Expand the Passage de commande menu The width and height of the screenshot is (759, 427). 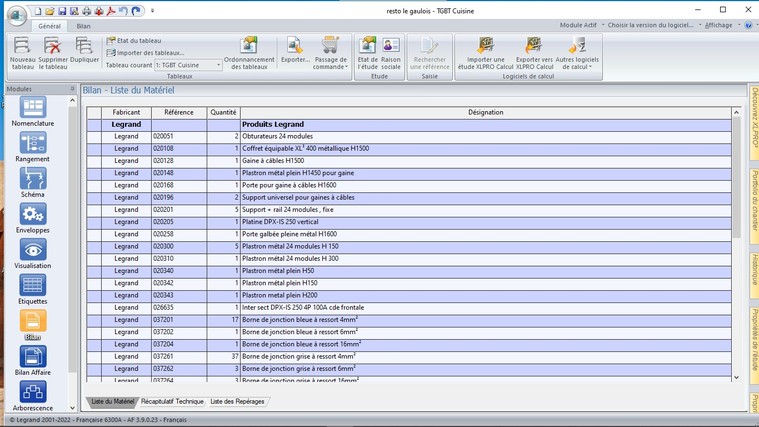[x=330, y=53]
